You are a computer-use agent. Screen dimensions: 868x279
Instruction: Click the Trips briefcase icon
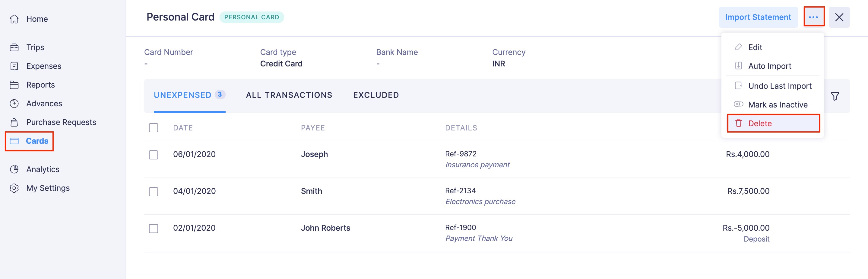click(14, 47)
